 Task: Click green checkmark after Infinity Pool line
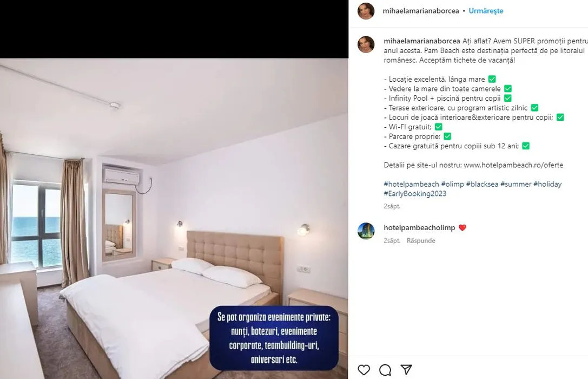(x=508, y=99)
